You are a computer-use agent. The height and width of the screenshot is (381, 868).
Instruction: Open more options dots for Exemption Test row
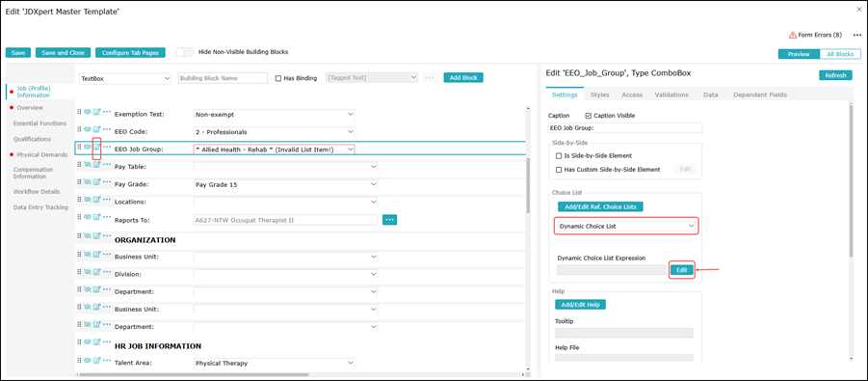pyautogui.click(x=107, y=112)
